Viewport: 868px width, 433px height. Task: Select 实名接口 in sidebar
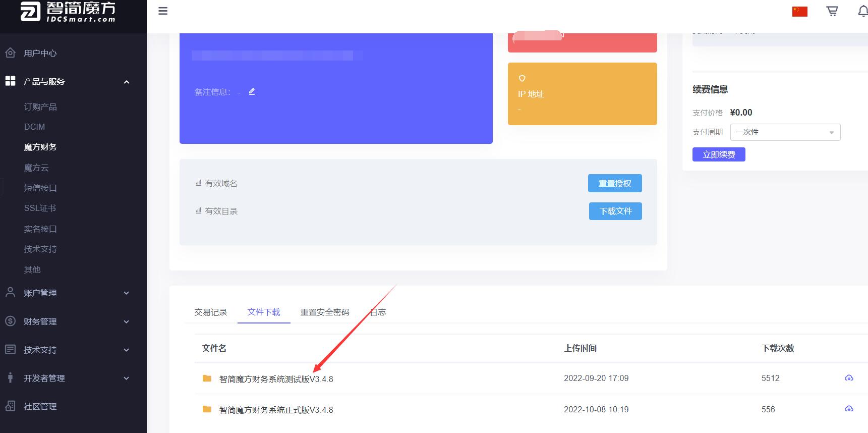(40, 229)
